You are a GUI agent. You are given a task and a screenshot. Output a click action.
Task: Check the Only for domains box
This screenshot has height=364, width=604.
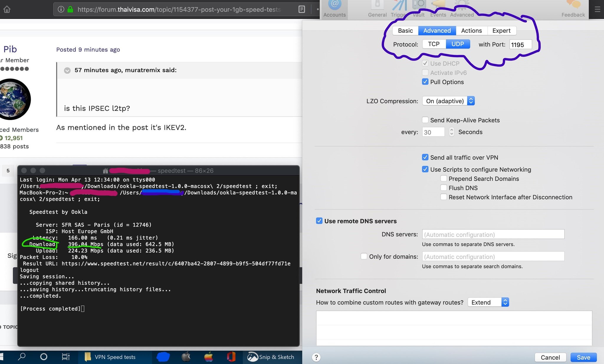click(364, 256)
